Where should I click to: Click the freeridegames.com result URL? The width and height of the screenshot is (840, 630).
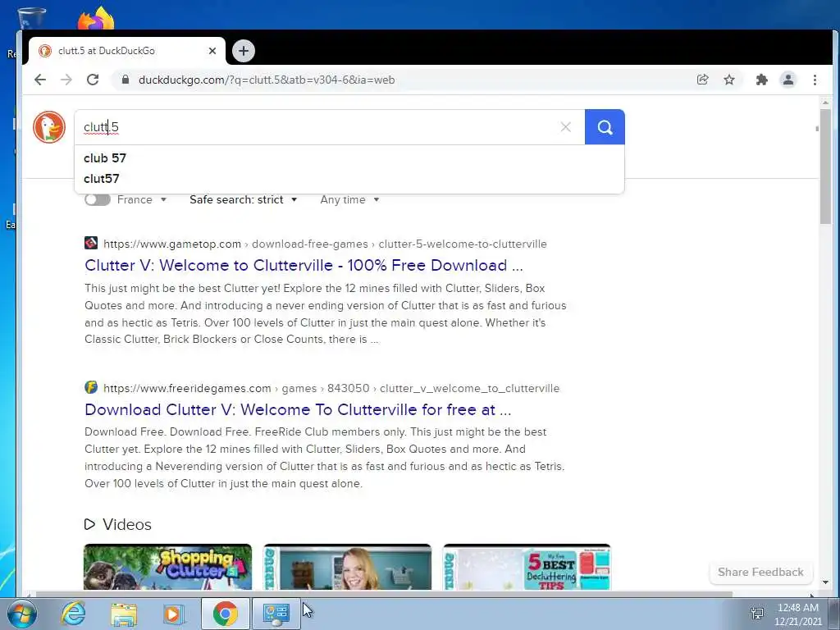[331, 388]
